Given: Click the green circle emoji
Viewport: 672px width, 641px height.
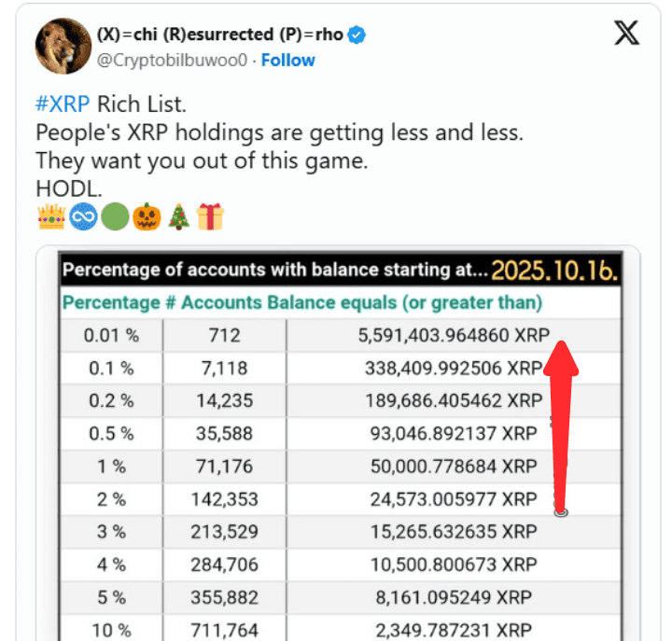Looking at the screenshot, I should [115, 217].
